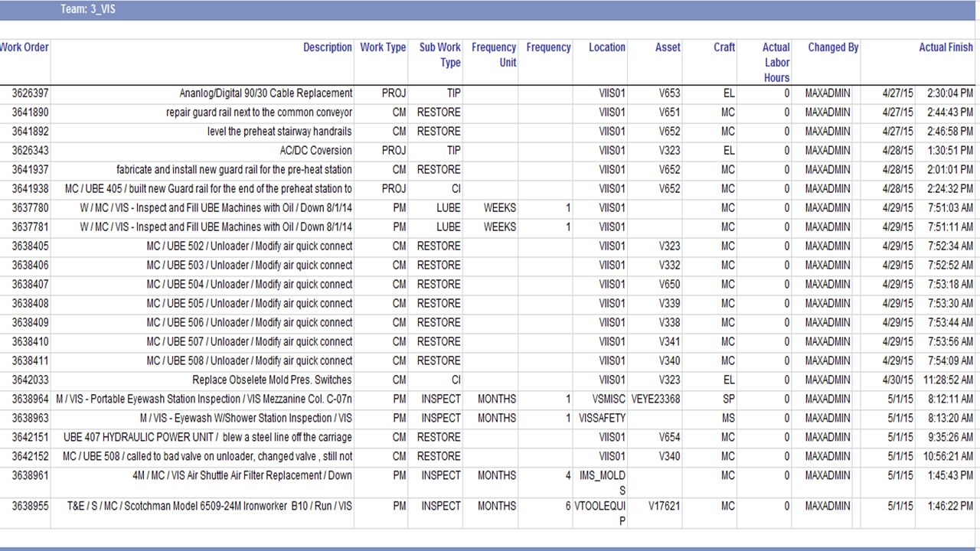This screenshot has height=551, width=980.
Task: Click 'MC / UBE 506 / Unloader' description
Action: [250, 323]
